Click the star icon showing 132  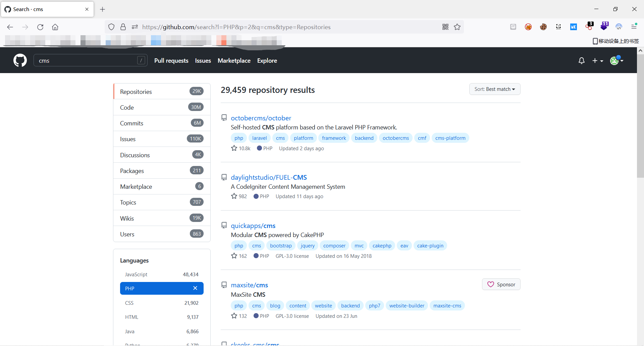click(x=234, y=315)
